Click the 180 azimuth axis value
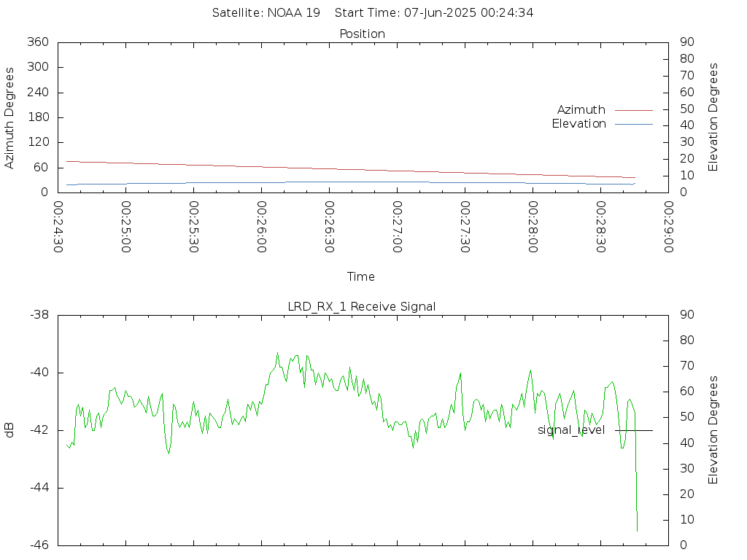The height and width of the screenshot is (560, 747). point(38,117)
